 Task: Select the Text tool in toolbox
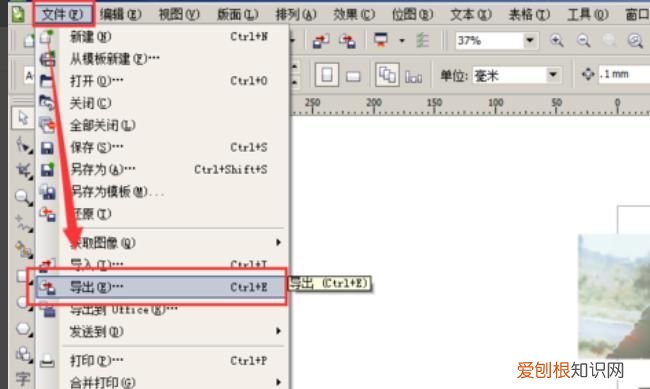tap(23, 378)
